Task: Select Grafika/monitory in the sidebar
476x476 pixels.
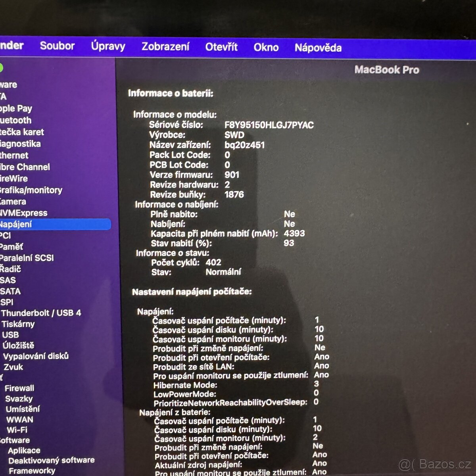Action: pos(31,190)
